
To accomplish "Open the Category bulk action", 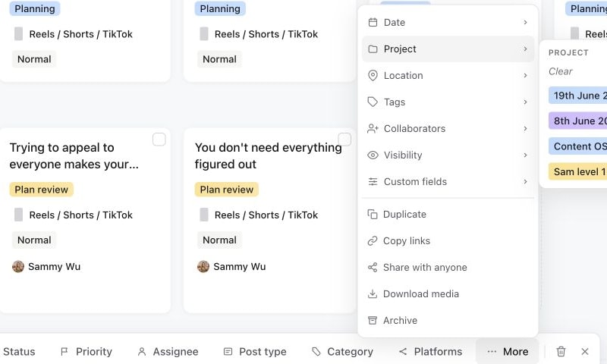I will tap(343, 351).
